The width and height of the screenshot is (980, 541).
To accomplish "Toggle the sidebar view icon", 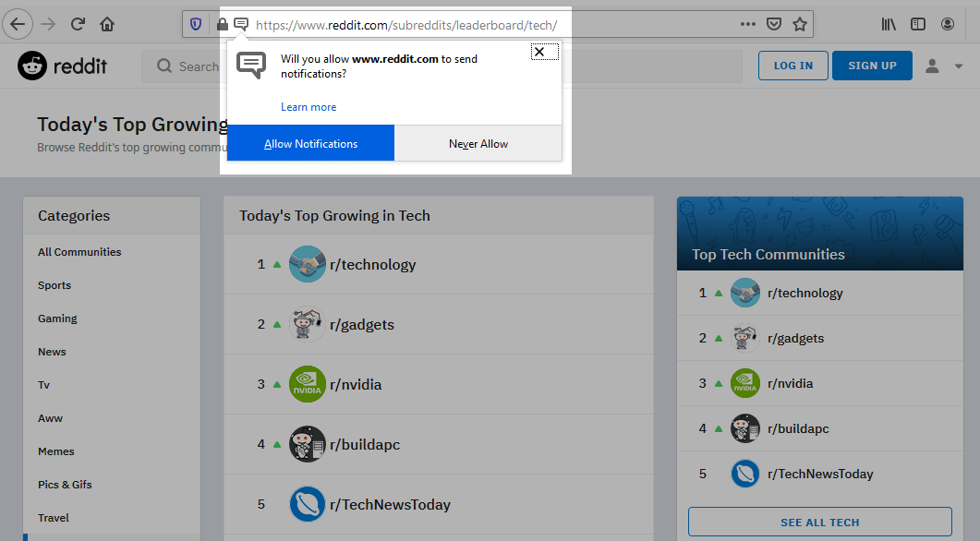I will (x=917, y=24).
